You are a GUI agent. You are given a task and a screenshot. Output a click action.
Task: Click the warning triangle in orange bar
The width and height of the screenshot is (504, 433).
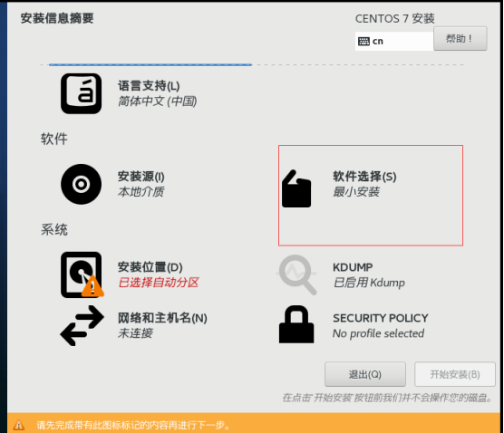(19, 425)
